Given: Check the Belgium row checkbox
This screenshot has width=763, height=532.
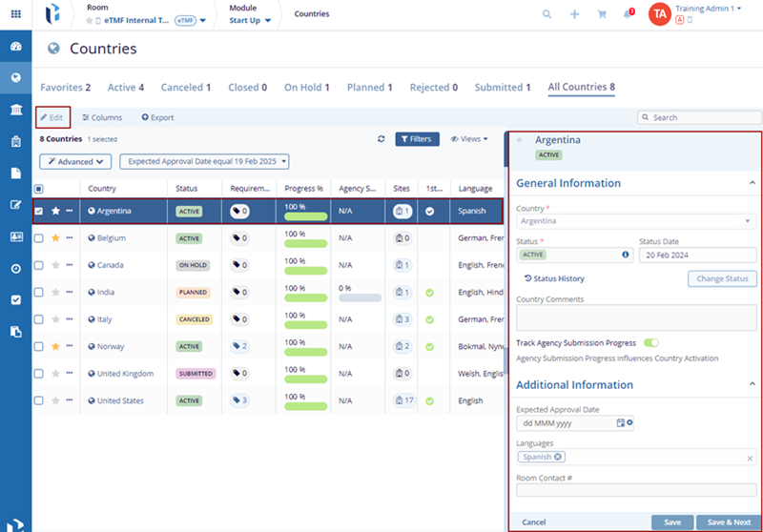Looking at the screenshot, I should coord(39,238).
